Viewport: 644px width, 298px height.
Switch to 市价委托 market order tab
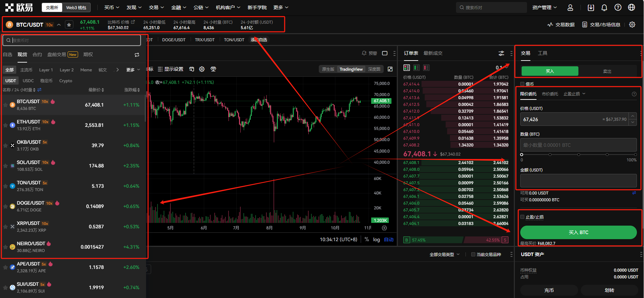(550, 94)
